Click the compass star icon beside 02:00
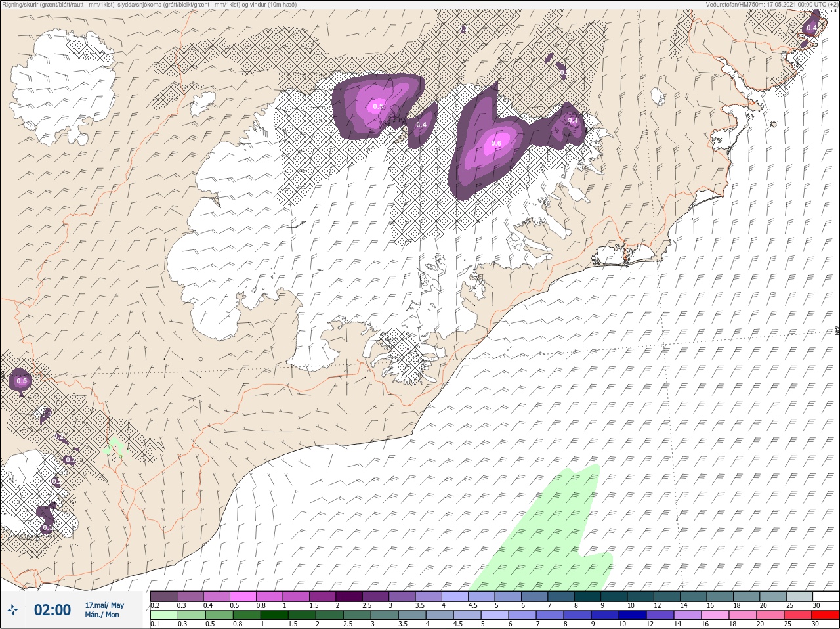Screen dimensions: 840x629 (x=13, y=610)
